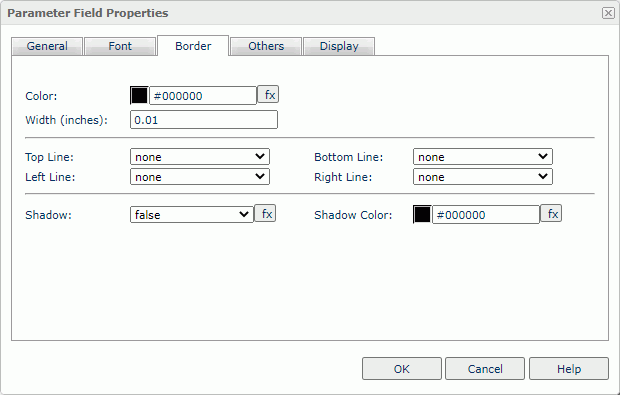This screenshot has width=620, height=395.
Task: Confirm with the OK button
Action: pyautogui.click(x=402, y=369)
